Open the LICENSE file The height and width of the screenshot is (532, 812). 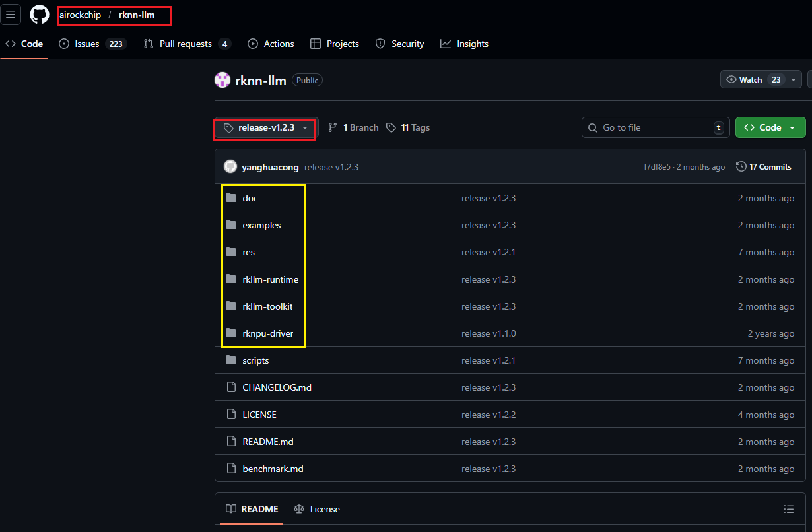pos(259,415)
